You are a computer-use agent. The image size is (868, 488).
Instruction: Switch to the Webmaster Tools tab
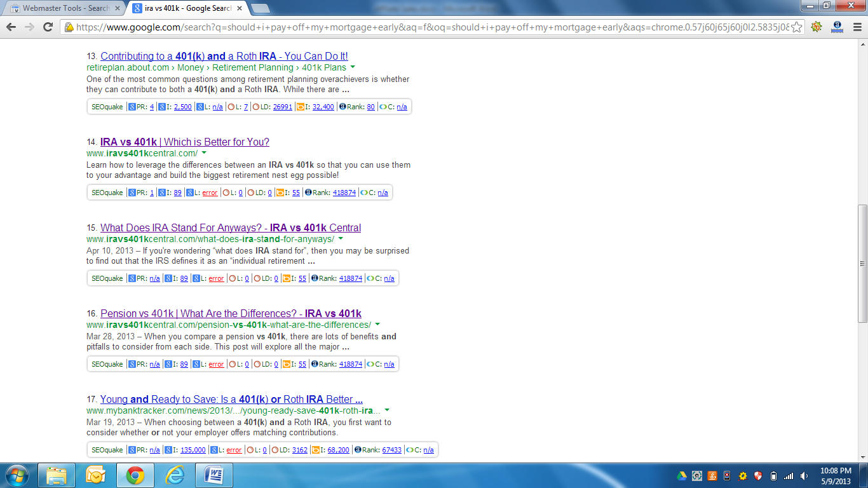(x=64, y=8)
